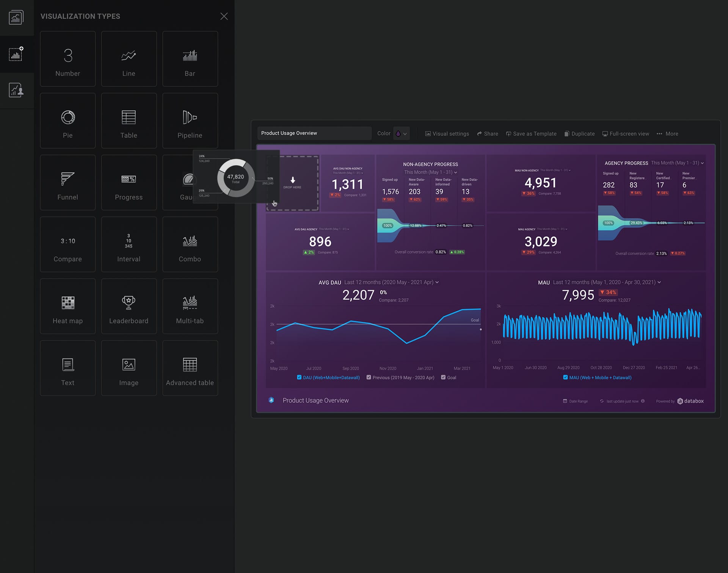Image resolution: width=728 pixels, height=573 pixels.
Task: Expand AVG DAU Agency date range dropdown
Action: coord(334,229)
